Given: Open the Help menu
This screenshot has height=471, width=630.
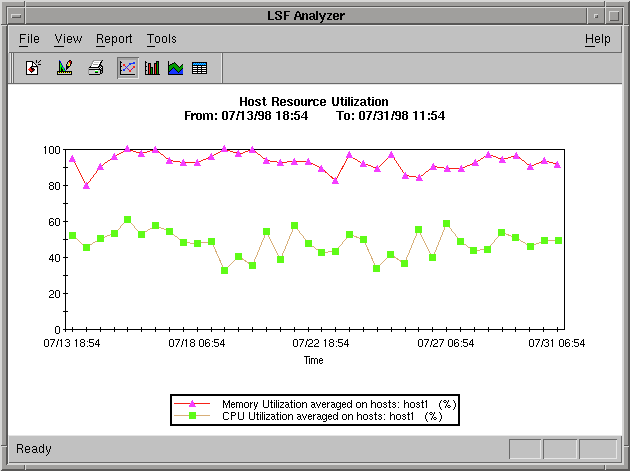Looking at the screenshot, I should [x=597, y=39].
